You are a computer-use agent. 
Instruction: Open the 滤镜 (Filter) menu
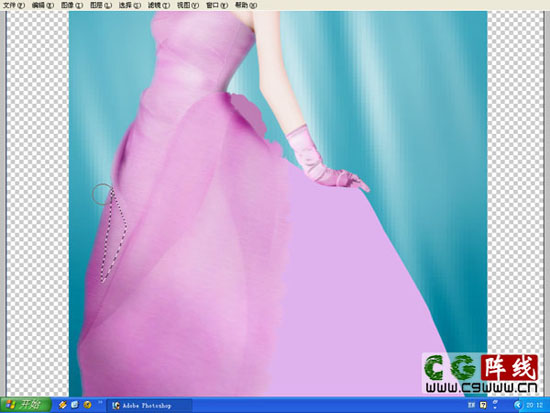click(159, 5)
